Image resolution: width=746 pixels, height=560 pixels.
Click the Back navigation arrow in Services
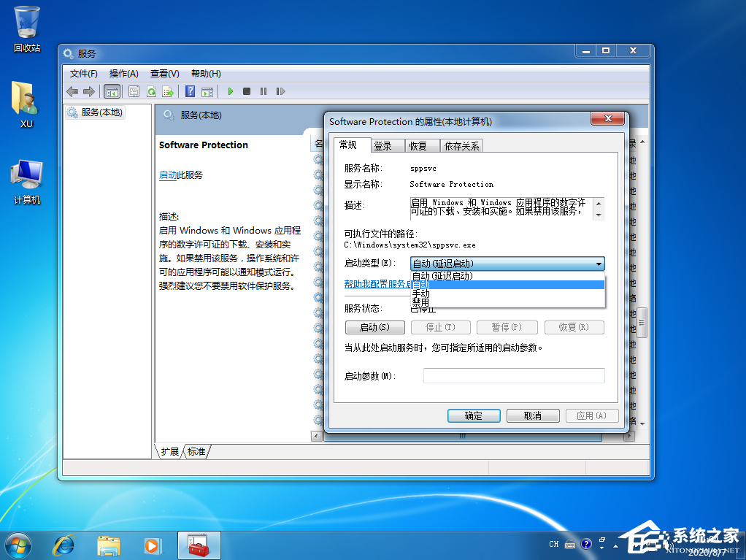tap(72, 91)
